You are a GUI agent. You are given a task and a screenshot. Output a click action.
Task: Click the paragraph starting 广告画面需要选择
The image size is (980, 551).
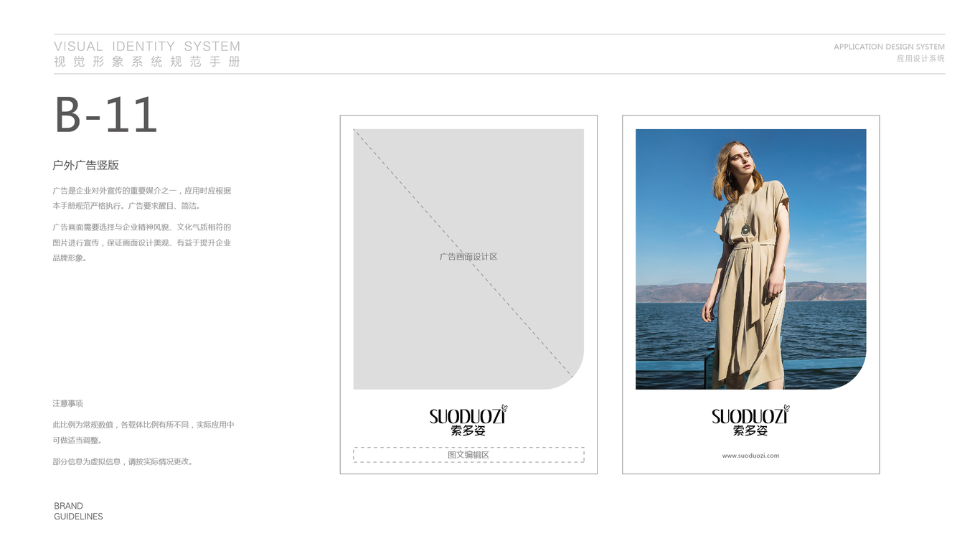coord(142,242)
